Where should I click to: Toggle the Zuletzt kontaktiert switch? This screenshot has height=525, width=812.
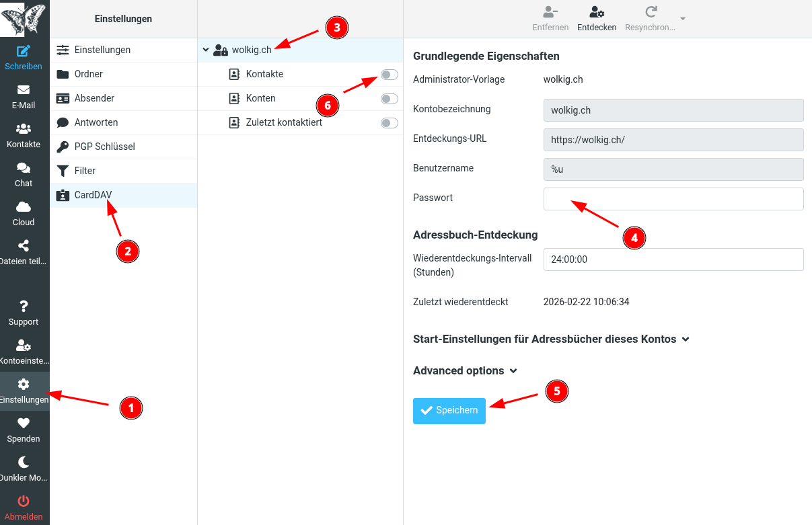coord(389,123)
